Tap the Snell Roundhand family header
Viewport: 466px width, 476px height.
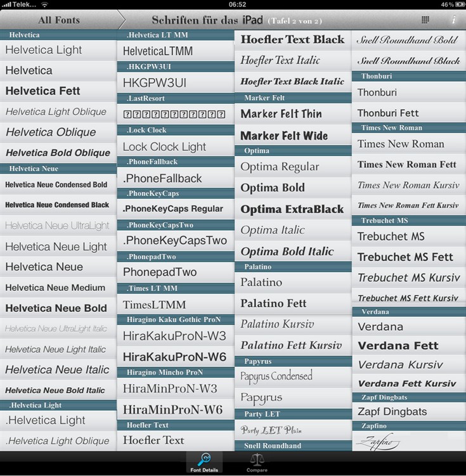[293, 446]
